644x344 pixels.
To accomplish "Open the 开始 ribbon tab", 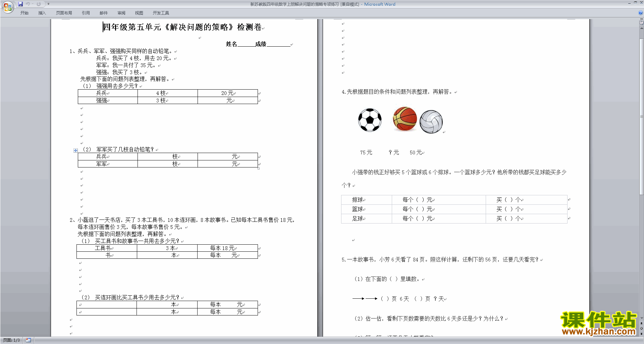I will tap(24, 13).
